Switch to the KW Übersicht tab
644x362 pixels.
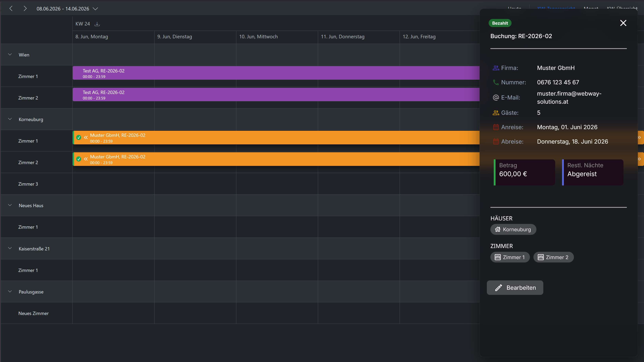[622, 8]
